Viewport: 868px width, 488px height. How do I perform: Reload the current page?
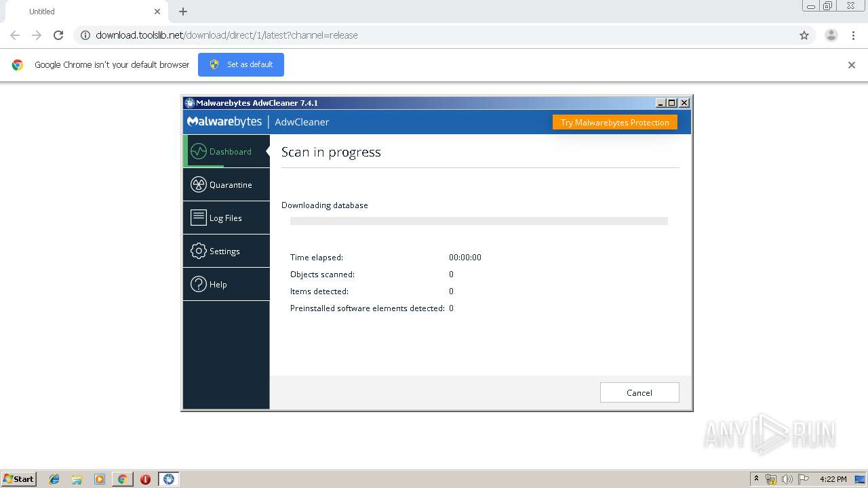(x=58, y=35)
